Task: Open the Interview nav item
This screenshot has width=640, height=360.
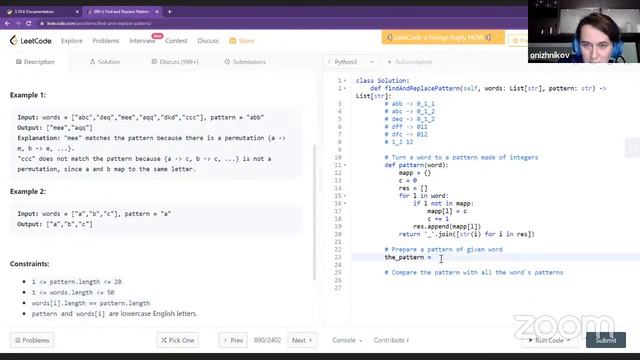Action: [x=142, y=41]
